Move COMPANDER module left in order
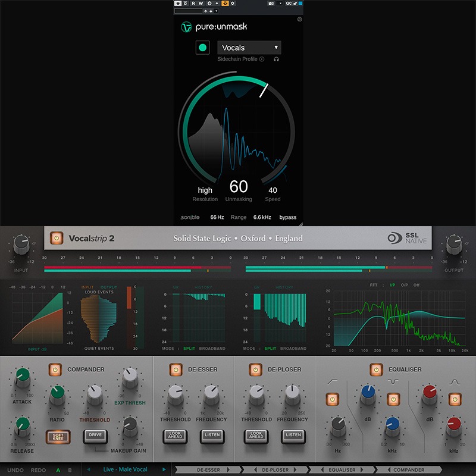This screenshot has height=476, width=476. (389, 470)
